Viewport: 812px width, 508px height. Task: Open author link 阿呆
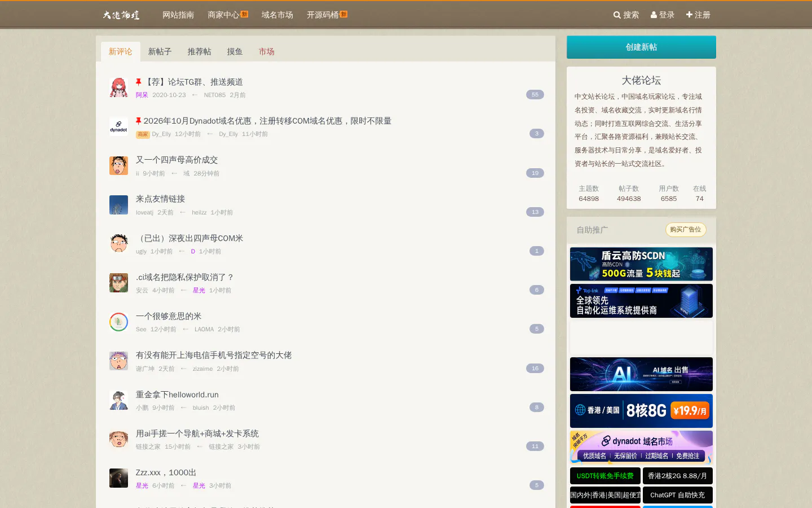click(x=142, y=95)
